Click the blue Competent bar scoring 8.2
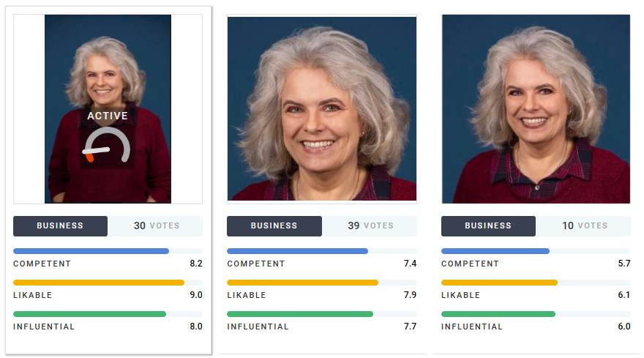The width and height of the screenshot is (644, 358). pos(91,251)
